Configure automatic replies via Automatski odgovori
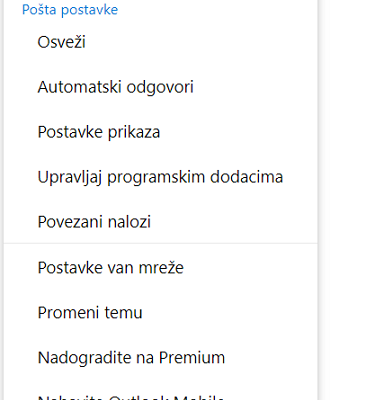The width and height of the screenshot is (375, 400). (x=161, y=87)
